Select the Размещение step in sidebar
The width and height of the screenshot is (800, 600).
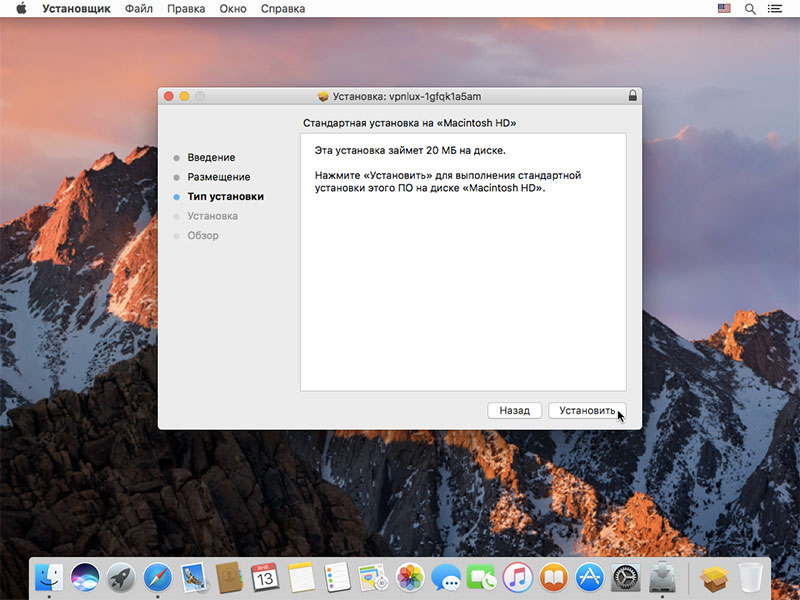click(219, 177)
